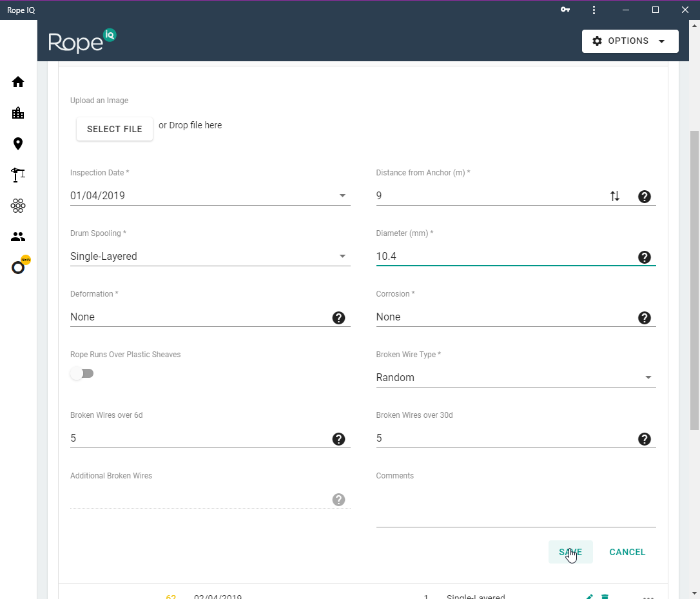This screenshot has width=700, height=599.
Task: Click the Inspection Date value 01/04/2019
Action: coord(97,195)
